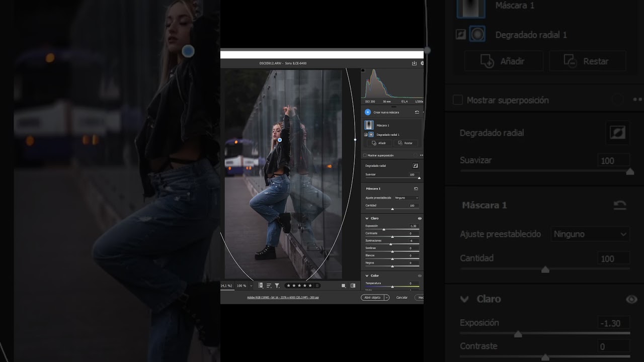
Task: Click the Exposición slider handle
Action: [x=384, y=229]
